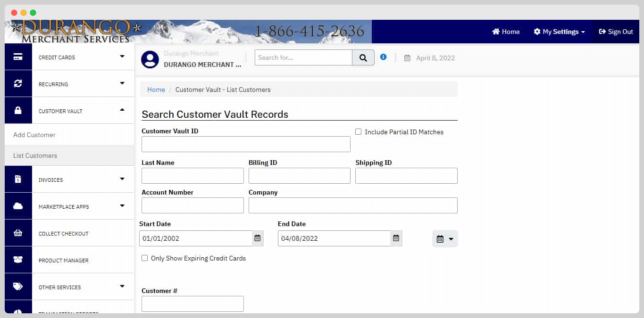Image resolution: width=644 pixels, height=318 pixels.
Task: Select the Other Services tags icon
Action: [x=18, y=286]
